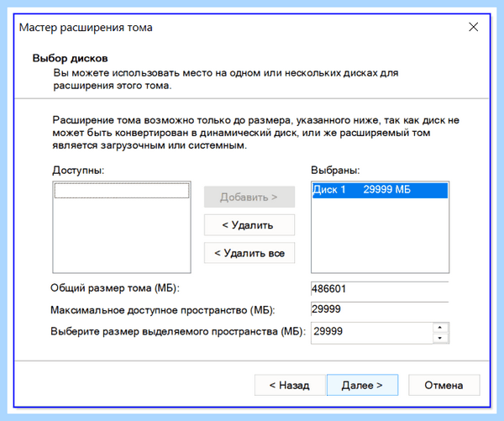Click the Мастер расширения тома title text
Viewport: 504px width, 421px height.
[86, 28]
